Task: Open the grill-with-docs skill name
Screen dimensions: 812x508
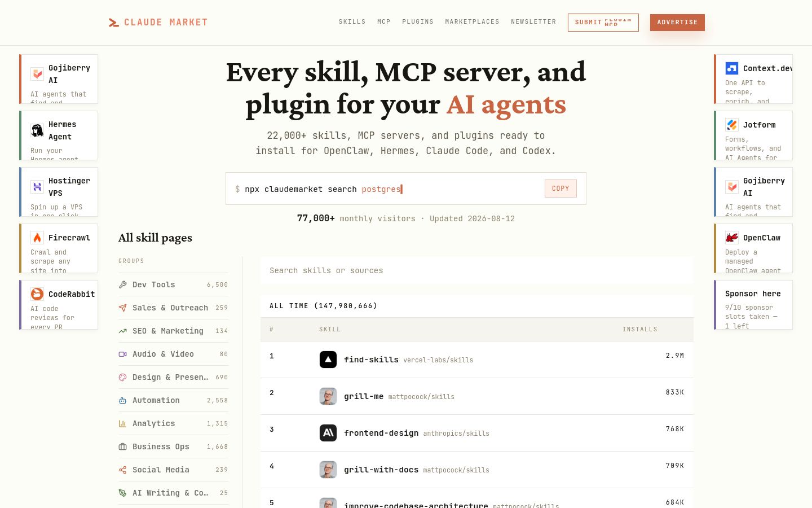Action: (381, 470)
